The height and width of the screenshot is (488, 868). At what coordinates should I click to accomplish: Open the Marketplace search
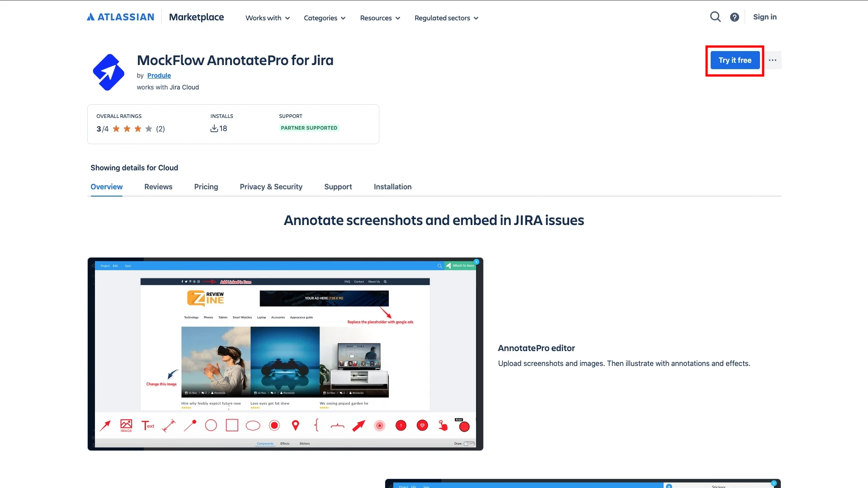pos(716,17)
